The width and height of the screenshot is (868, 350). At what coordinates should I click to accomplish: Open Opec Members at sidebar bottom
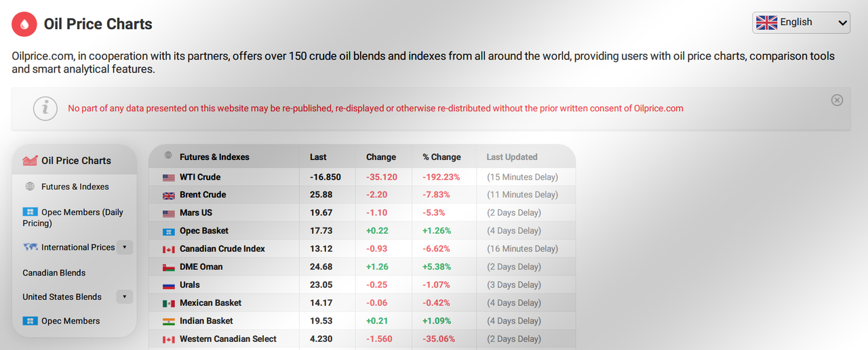point(71,321)
